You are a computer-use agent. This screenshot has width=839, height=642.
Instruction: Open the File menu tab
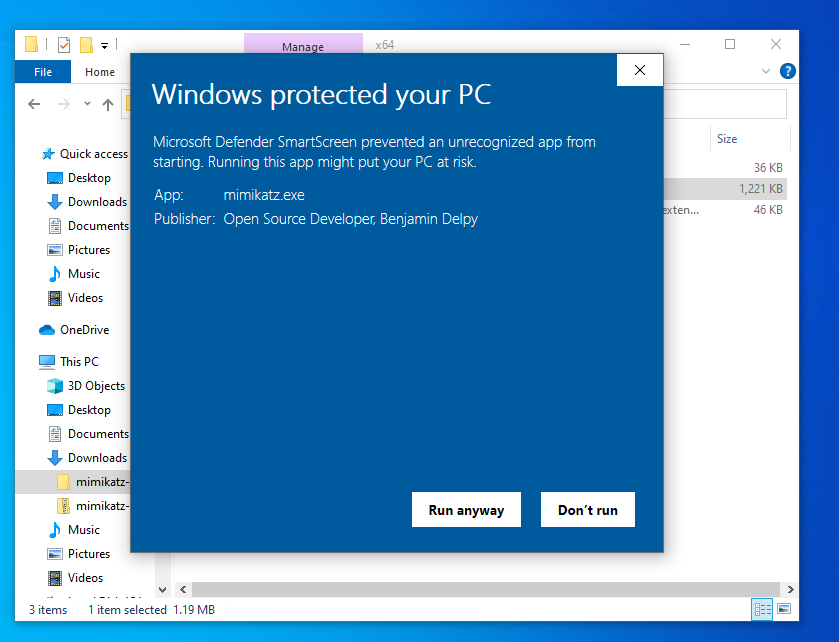[x=43, y=72]
